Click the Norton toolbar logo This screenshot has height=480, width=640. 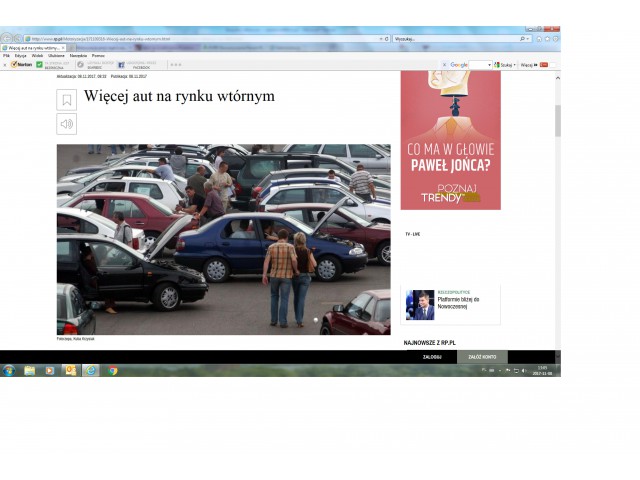(21, 64)
